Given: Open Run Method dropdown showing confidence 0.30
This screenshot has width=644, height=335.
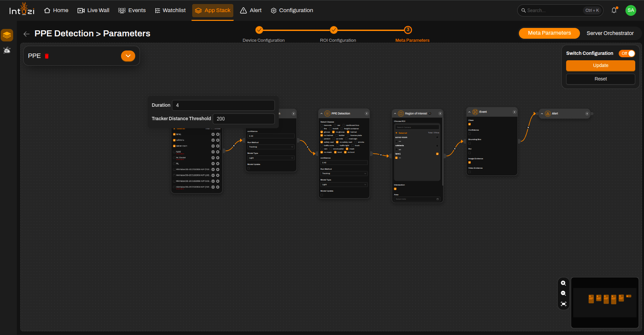Looking at the screenshot, I should tap(271, 147).
